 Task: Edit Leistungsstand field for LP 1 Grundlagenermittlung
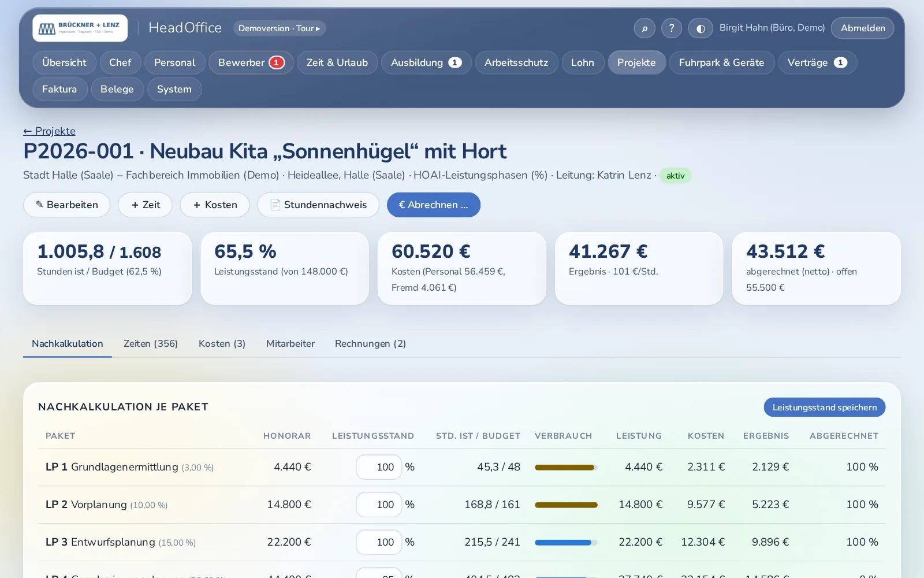379,467
